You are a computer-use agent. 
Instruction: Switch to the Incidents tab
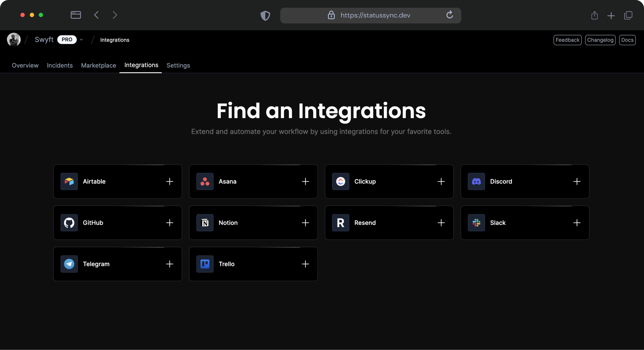(x=60, y=65)
